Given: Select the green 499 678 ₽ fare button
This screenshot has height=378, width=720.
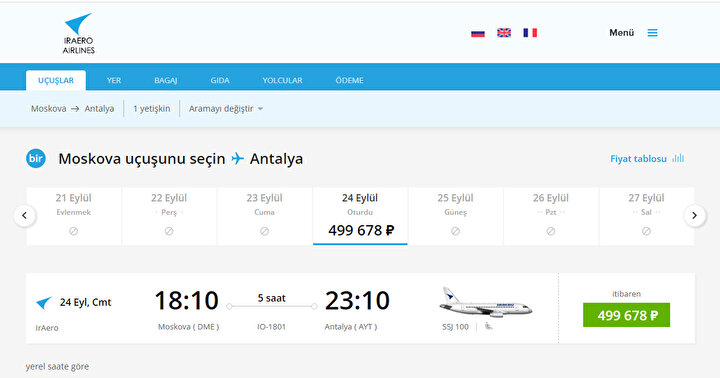Looking at the screenshot, I should pos(626,315).
